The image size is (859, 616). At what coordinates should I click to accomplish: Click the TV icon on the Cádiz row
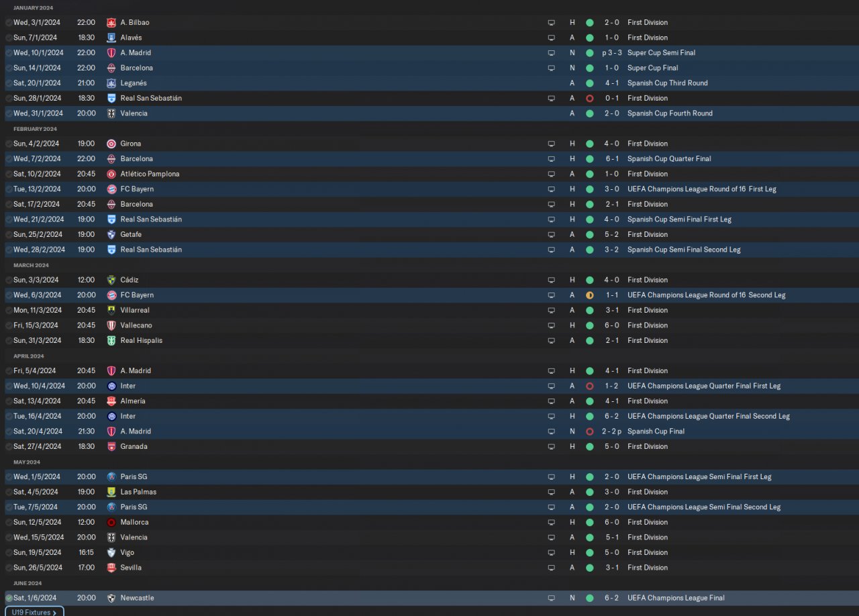(552, 280)
